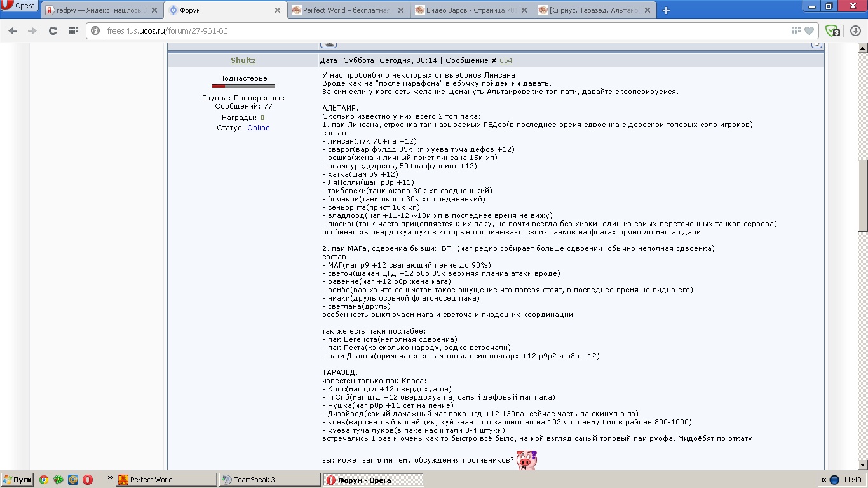Open the ad blocker shield badge
The image size is (868, 488).
click(832, 30)
